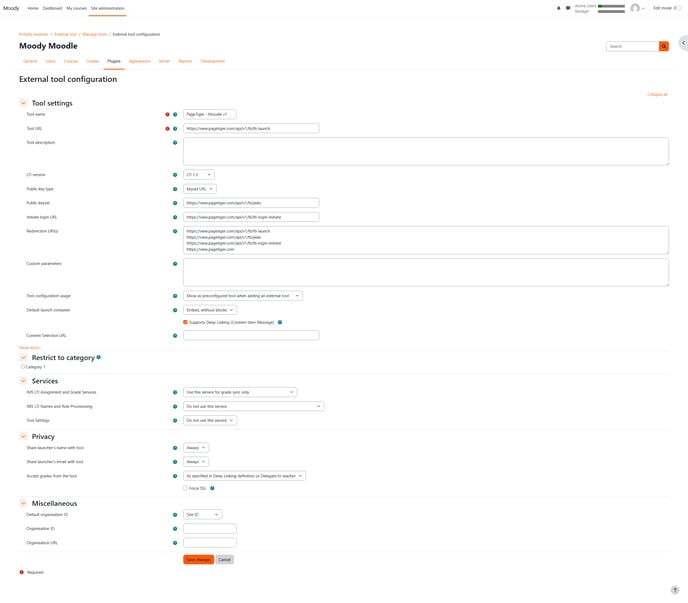Click the help icon for Custom parameters
The image size is (688, 603).
coord(175,264)
